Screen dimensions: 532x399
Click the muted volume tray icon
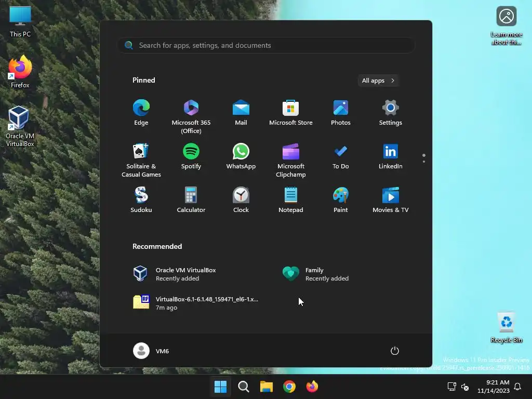[x=465, y=387]
